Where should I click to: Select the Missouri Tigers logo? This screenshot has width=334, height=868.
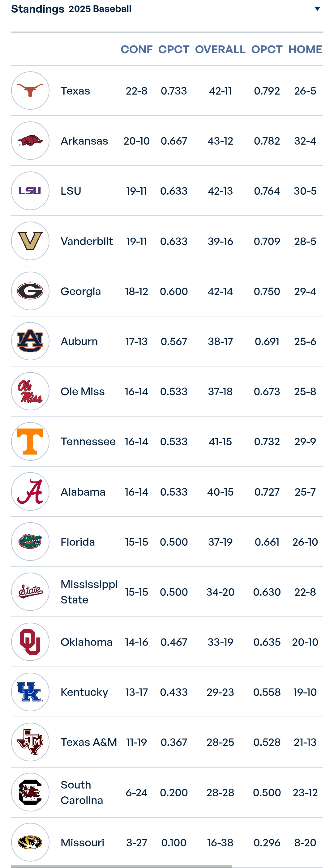(x=30, y=842)
